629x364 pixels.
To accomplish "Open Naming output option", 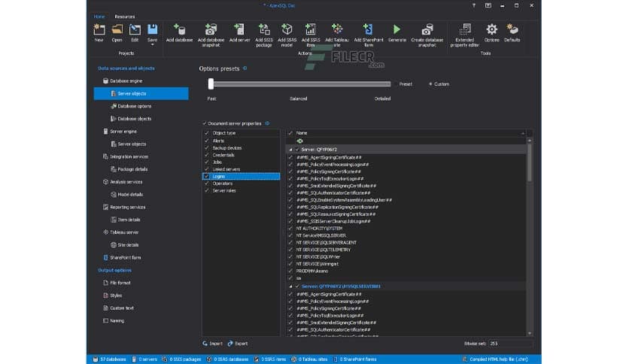I will 114,320.
